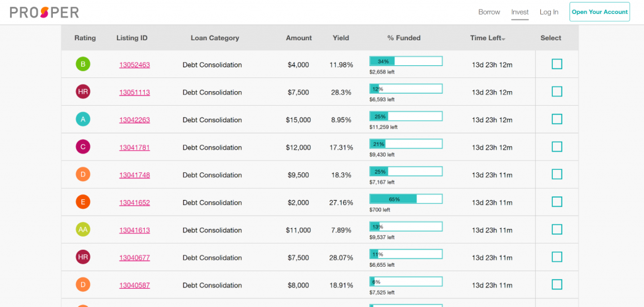Select the checkbox for listing 13040677
The width and height of the screenshot is (644, 307).
point(557,257)
